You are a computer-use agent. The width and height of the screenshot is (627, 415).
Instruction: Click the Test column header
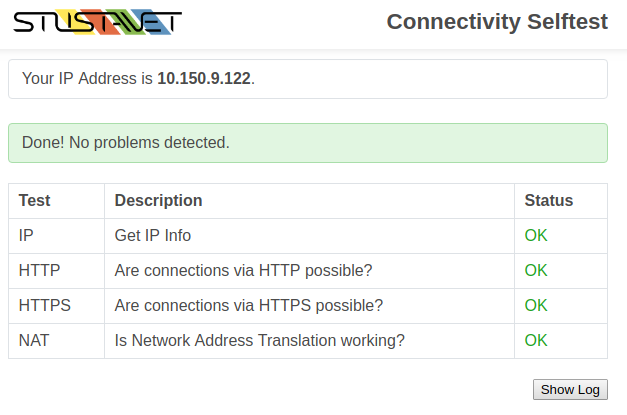click(x=35, y=201)
